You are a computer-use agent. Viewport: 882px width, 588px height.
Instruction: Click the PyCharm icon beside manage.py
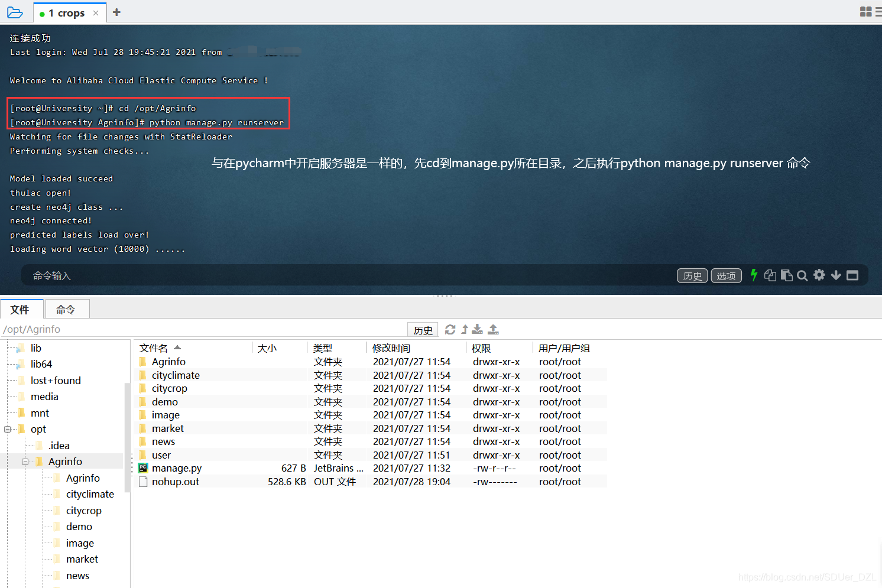142,468
